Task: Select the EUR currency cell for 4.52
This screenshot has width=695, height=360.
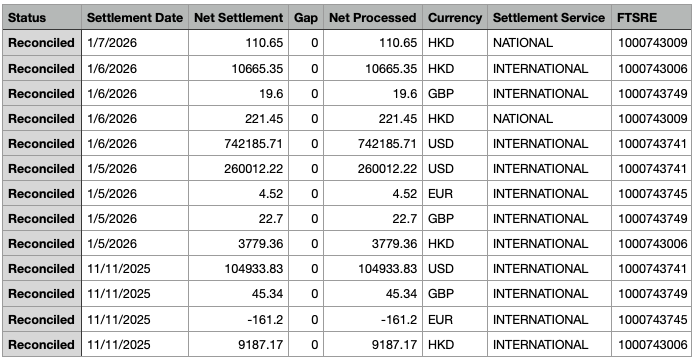Action: coord(455,194)
